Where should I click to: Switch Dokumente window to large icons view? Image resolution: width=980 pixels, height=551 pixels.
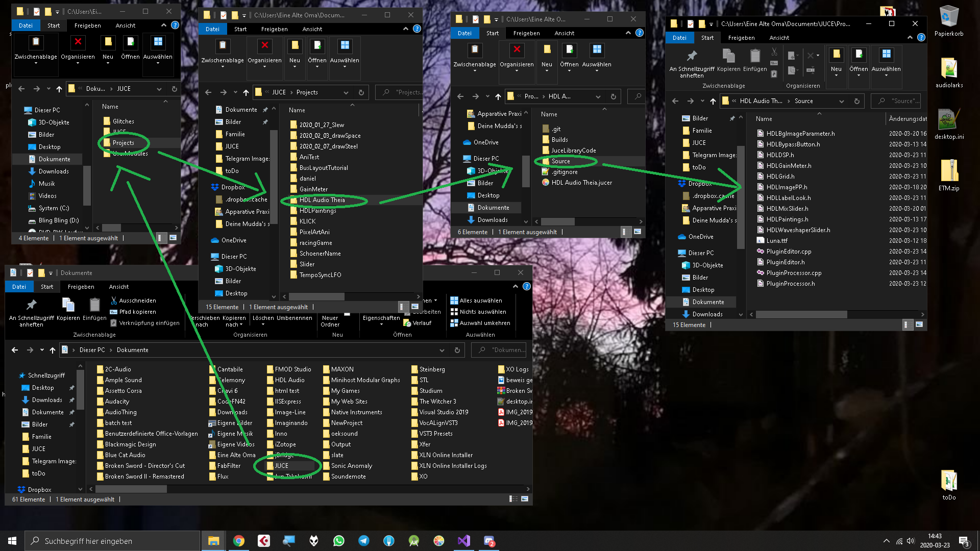[x=525, y=499]
